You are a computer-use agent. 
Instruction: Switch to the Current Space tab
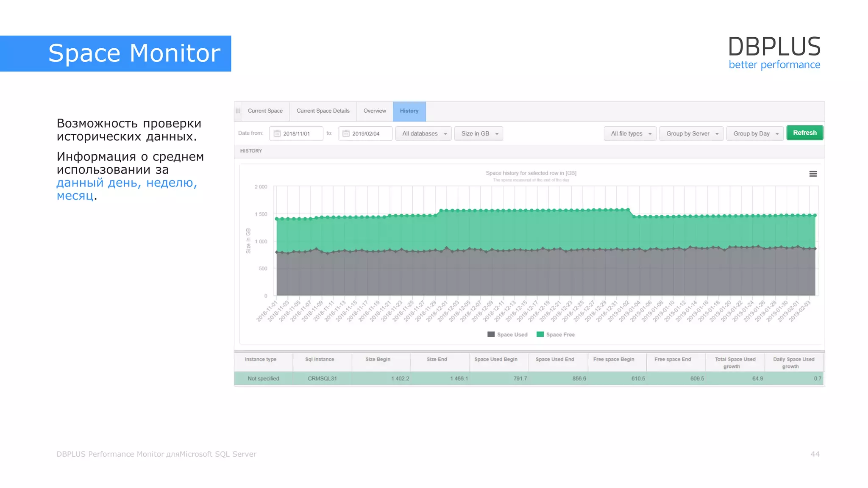265,111
